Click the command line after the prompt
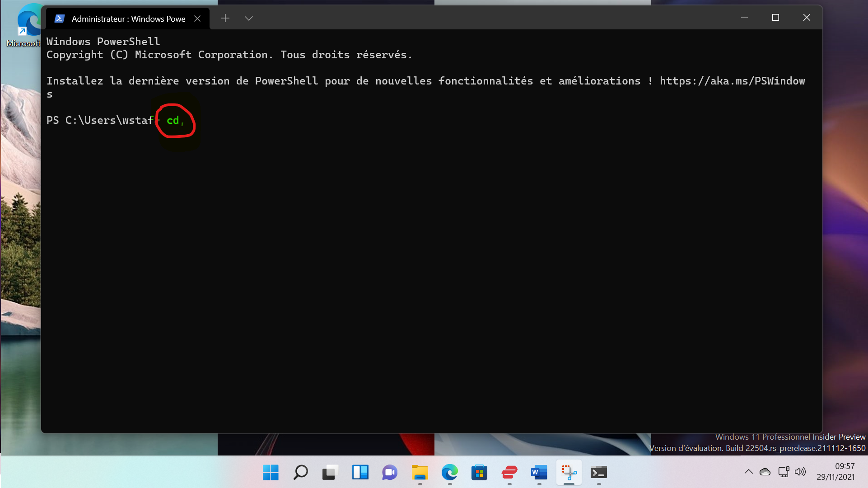This screenshot has height=488, width=868. (173, 121)
